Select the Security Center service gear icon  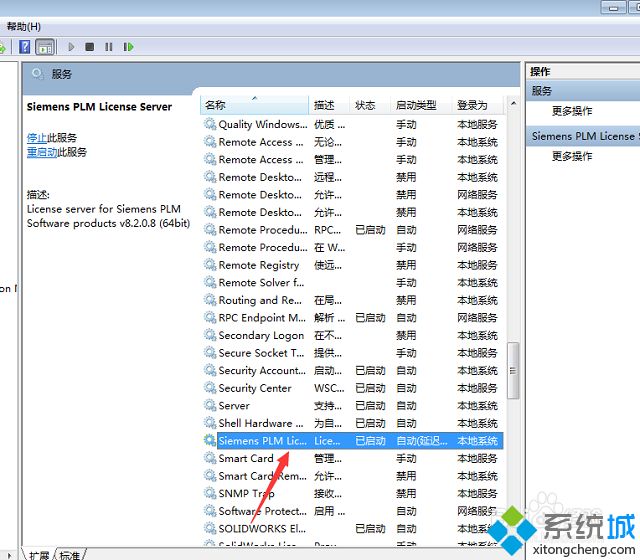pyautogui.click(x=210, y=388)
